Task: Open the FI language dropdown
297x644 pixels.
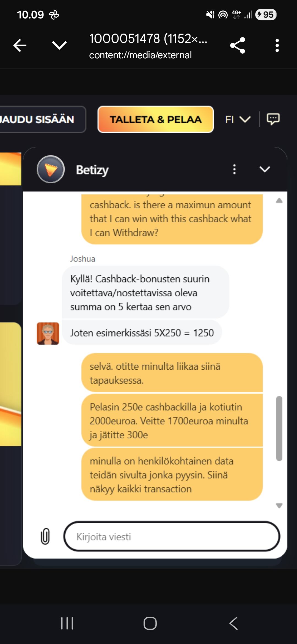Action: pyautogui.click(x=238, y=119)
